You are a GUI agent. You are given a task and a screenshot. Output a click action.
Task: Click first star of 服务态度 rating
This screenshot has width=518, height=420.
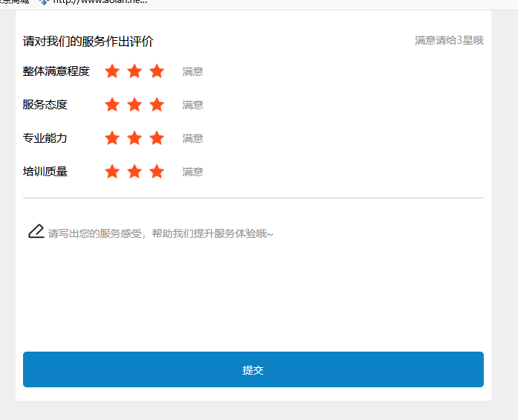pyautogui.click(x=112, y=105)
